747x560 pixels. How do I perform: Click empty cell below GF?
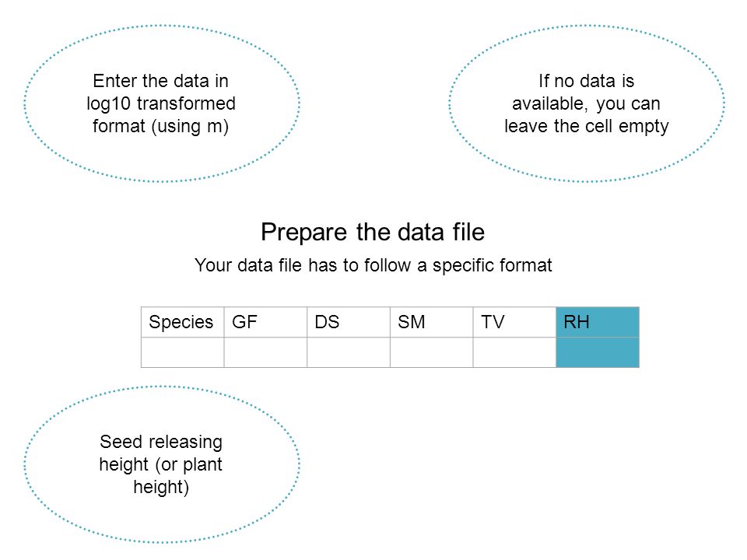click(x=265, y=352)
